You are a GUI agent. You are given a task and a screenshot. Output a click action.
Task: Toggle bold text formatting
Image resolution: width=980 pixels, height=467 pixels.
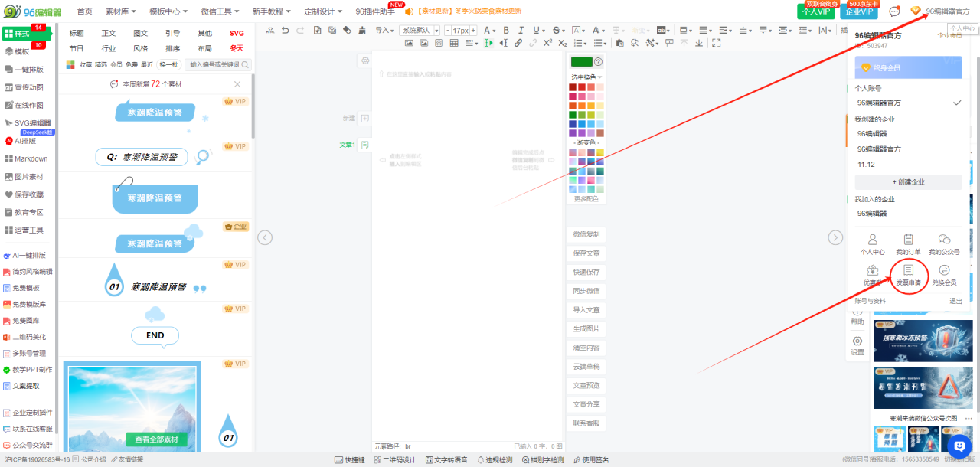[x=506, y=30]
